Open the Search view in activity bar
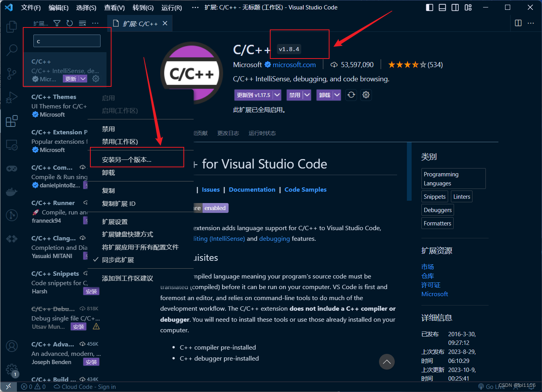Viewport: 542px width, 392px height. pos(12,50)
